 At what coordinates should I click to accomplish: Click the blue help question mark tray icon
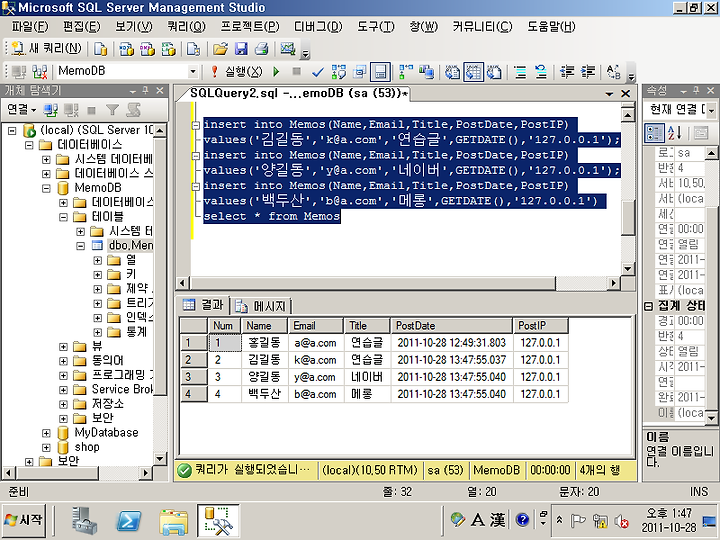tap(522, 520)
